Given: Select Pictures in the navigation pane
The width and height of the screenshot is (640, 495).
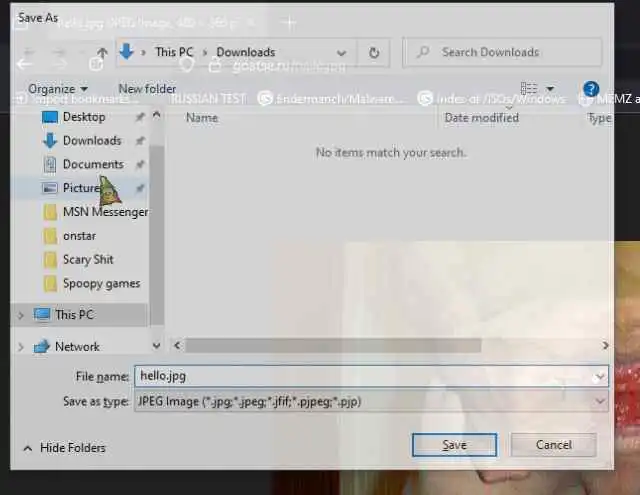Looking at the screenshot, I should coord(81,188).
